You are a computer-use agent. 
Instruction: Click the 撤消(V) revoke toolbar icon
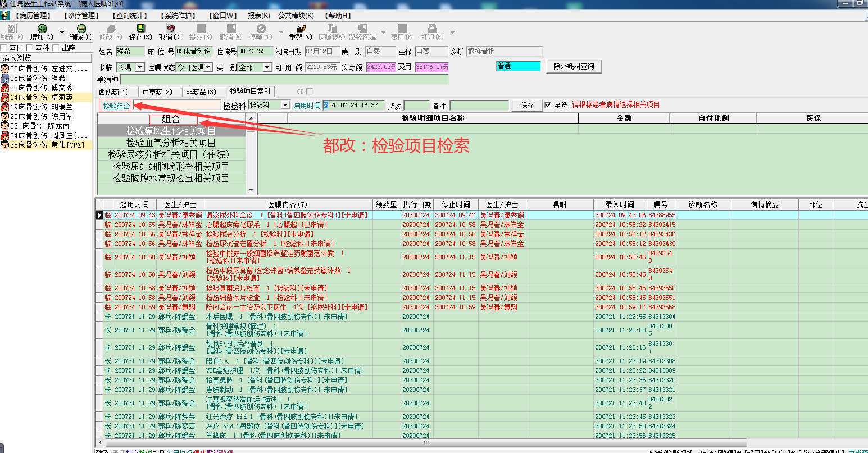click(x=231, y=29)
